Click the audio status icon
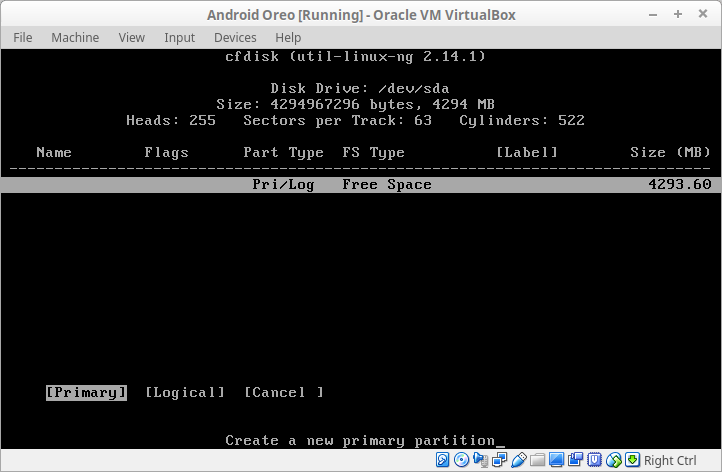Image resolution: width=722 pixels, height=472 pixels. click(480, 460)
